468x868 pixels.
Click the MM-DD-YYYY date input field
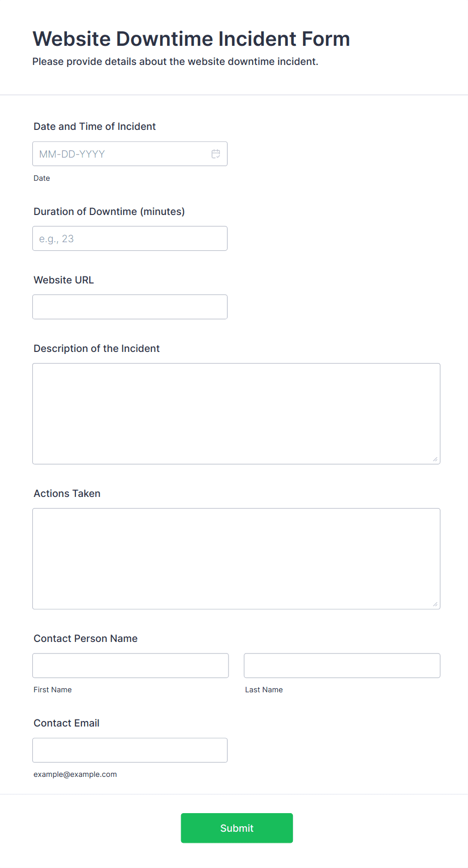tap(130, 154)
